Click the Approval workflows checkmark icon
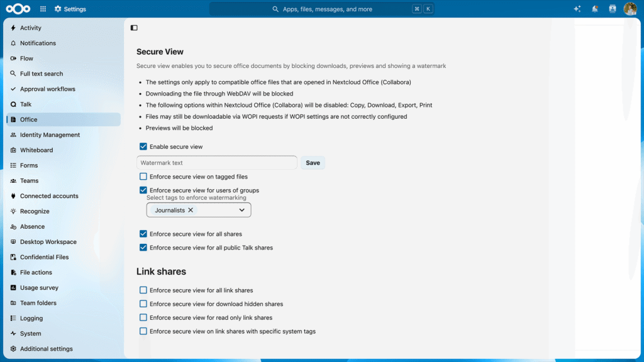Viewport: 644px width, 362px height. point(13,89)
